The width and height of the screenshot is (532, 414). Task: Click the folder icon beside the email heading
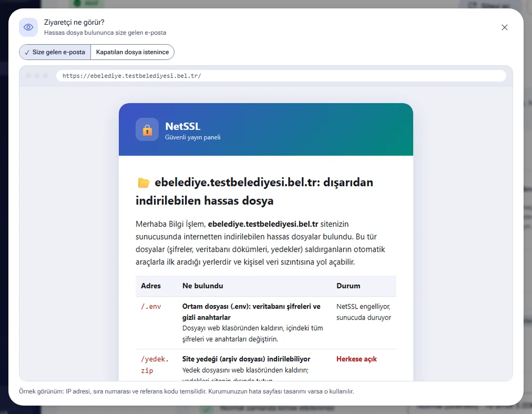coord(144,183)
